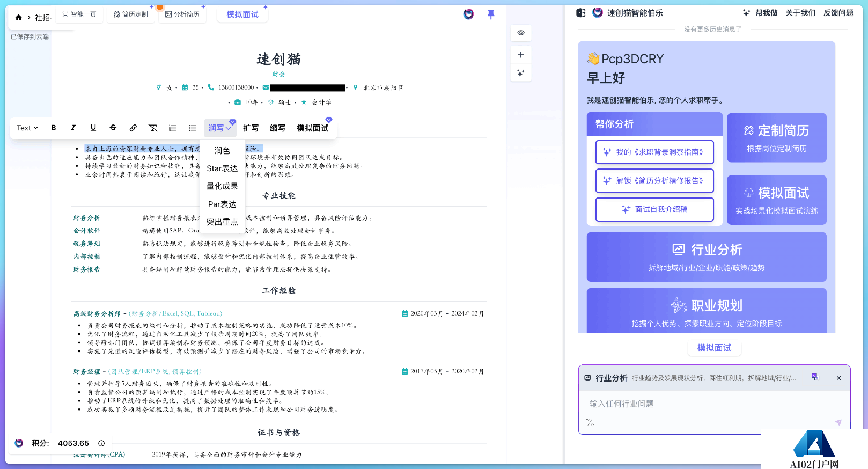Toggle italic formatting
868x469 pixels.
(x=73, y=128)
